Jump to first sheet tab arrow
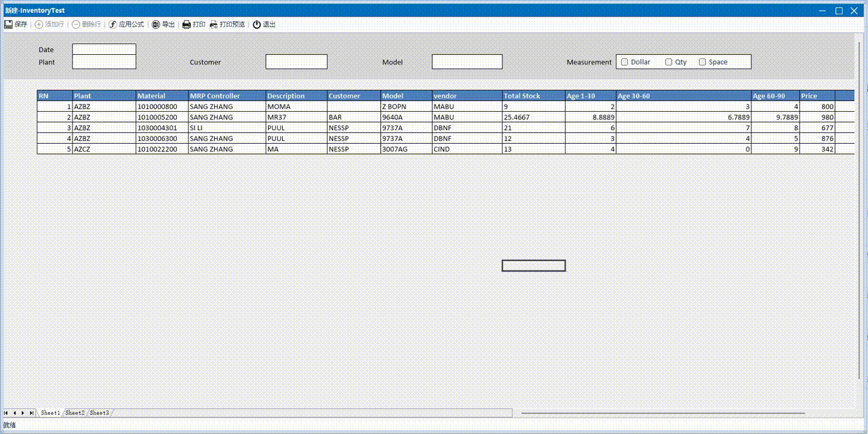Image resolution: width=868 pixels, height=434 pixels. tap(6, 413)
